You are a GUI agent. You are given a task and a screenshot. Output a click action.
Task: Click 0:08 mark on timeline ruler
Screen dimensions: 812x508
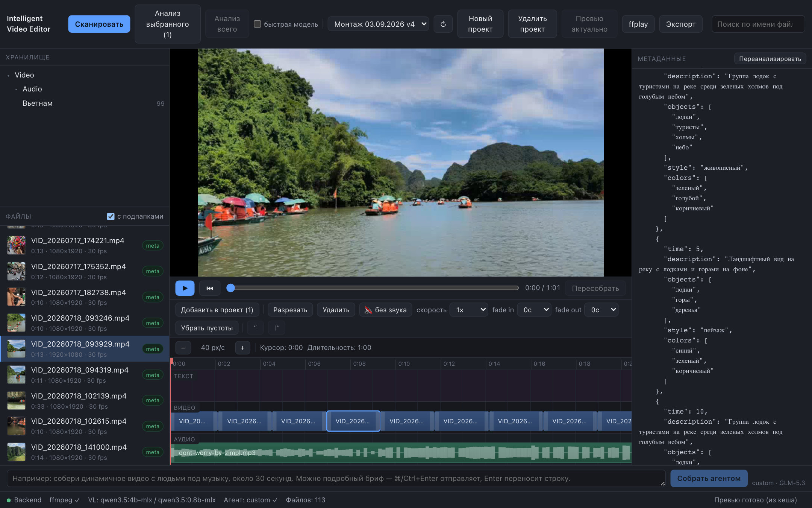pyautogui.click(x=359, y=364)
